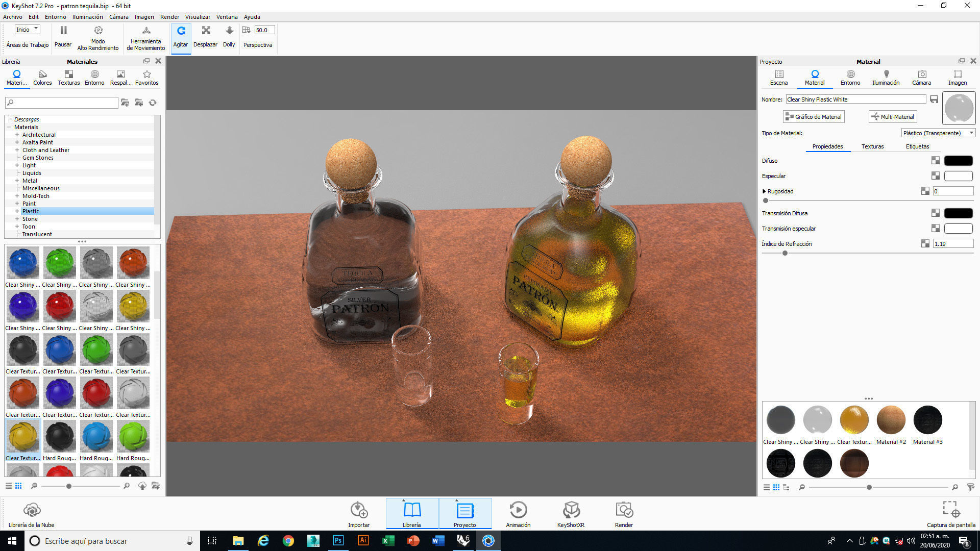
Task: Toggle the Índice de Refracción texture icon
Action: pyautogui.click(x=925, y=244)
